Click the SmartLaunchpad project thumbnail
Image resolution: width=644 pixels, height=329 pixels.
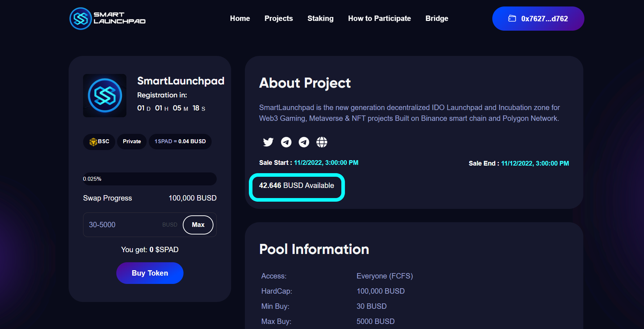coord(105,96)
